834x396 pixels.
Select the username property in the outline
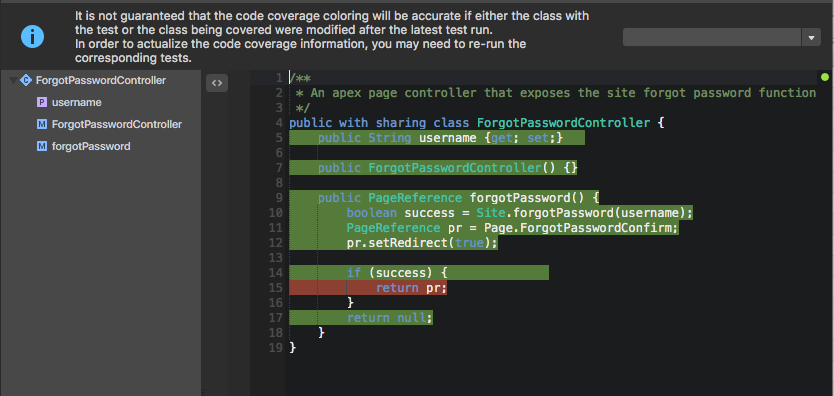pyautogui.click(x=77, y=102)
